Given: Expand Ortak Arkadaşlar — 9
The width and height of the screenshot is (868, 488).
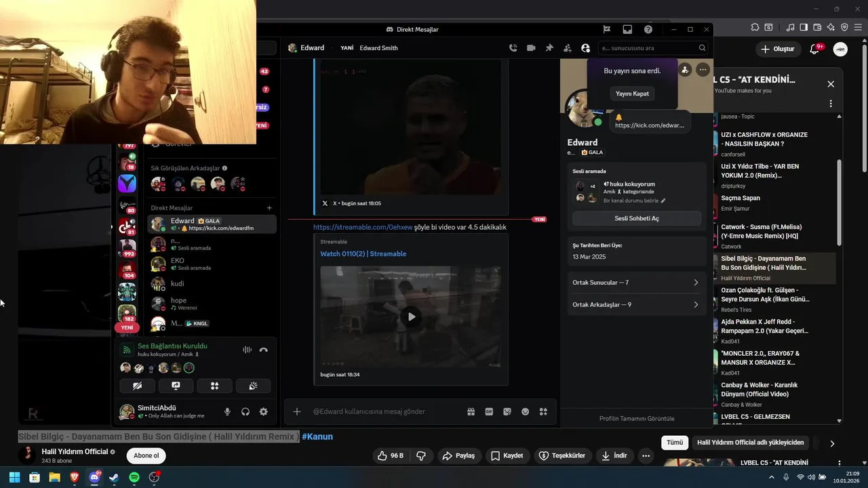Looking at the screenshot, I should pos(636,305).
